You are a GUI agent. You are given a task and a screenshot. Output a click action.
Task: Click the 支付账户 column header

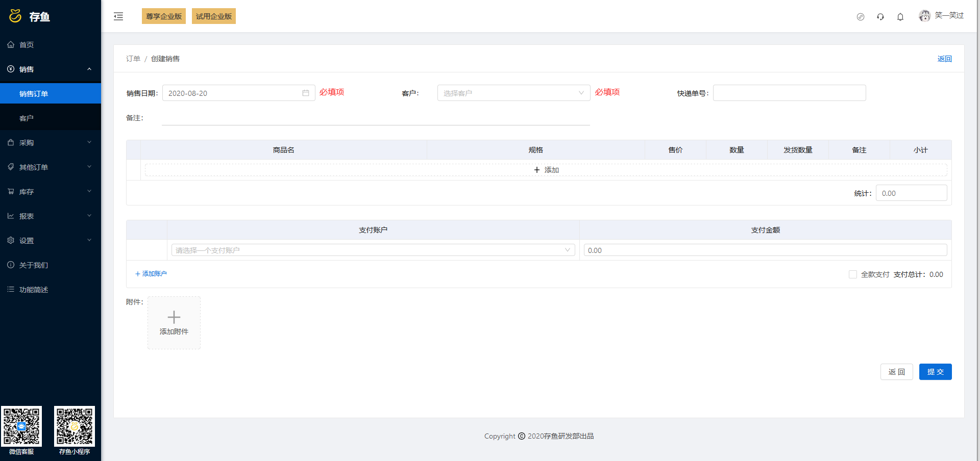(x=373, y=230)
